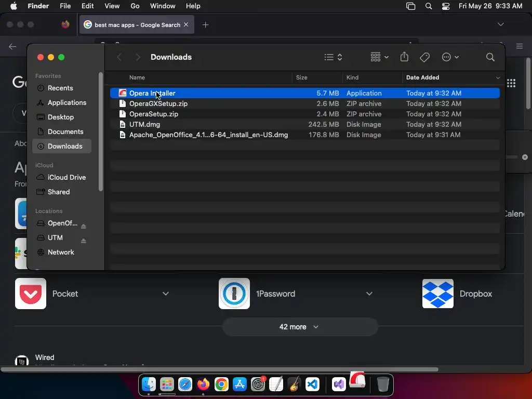The height and width of the screenshot is (399, 532).
Task: Open Spotlight search in menu bar
Action: 429,6
